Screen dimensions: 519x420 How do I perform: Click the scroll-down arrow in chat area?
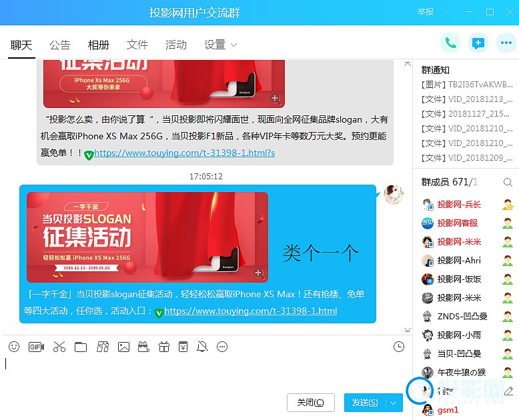pos(408,330)
